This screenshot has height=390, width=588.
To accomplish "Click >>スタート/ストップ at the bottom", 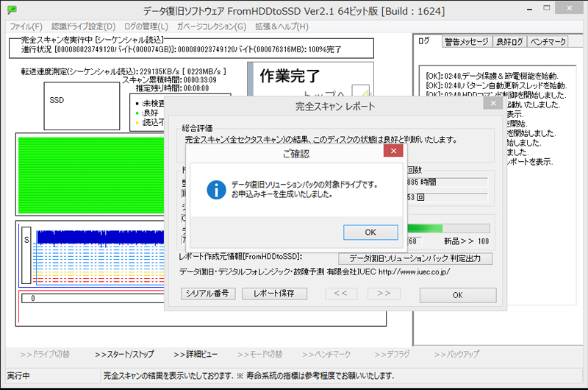I will click(124, 354).
